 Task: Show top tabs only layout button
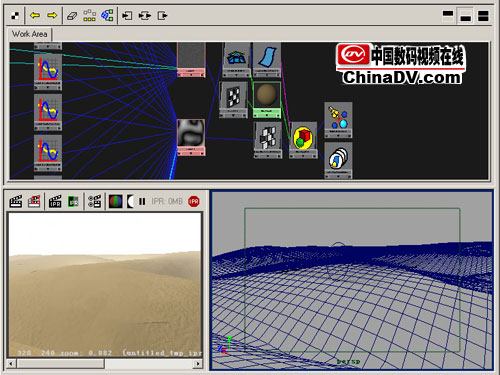448,16
